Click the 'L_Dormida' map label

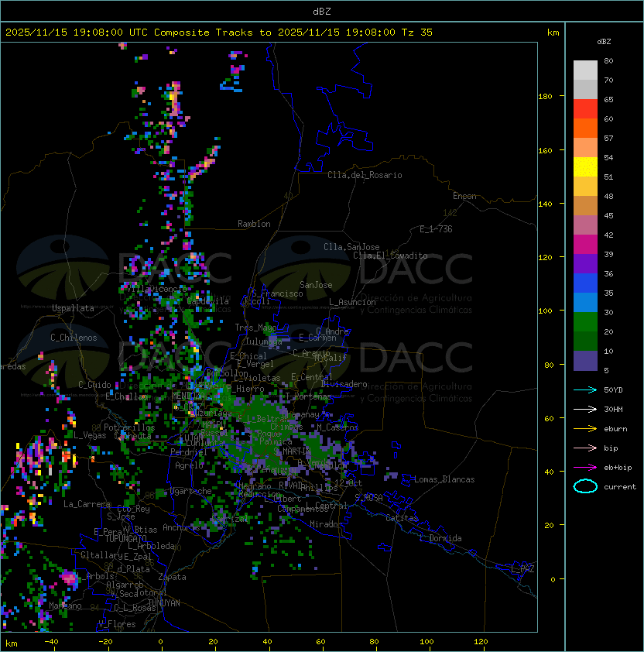point(440,538)
